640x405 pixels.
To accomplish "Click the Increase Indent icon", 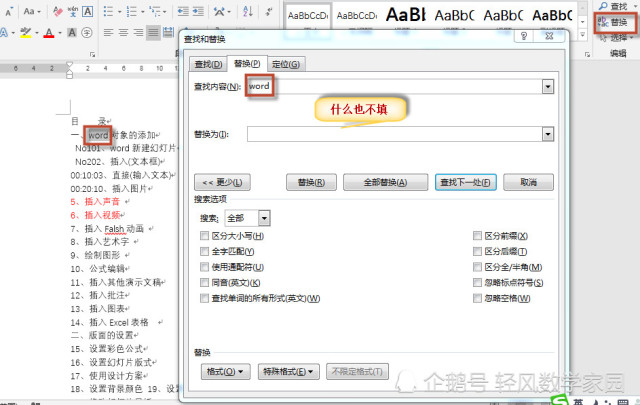I will [x=198, y=11].
